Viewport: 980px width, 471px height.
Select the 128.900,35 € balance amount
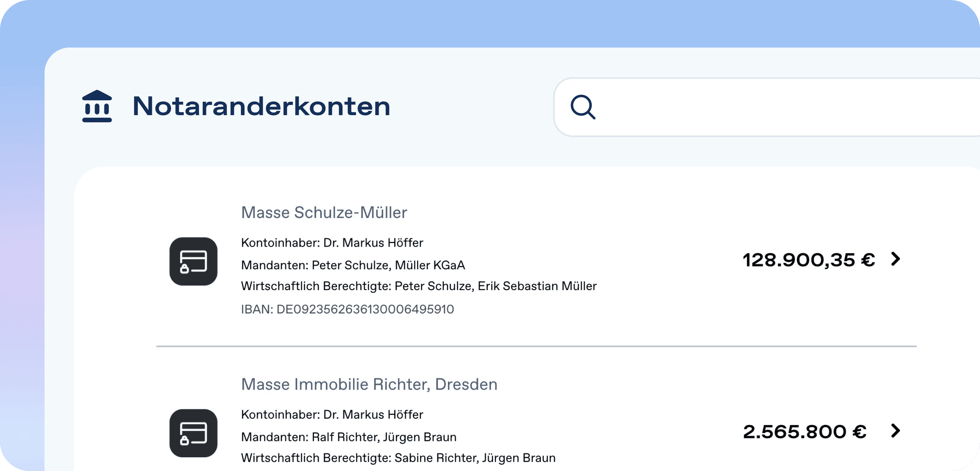point(808,260)
